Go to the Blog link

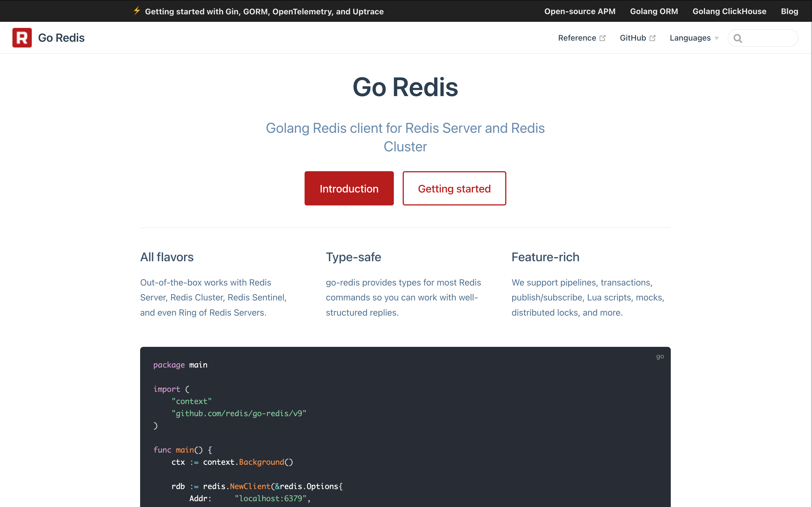(x=789, y=11)
